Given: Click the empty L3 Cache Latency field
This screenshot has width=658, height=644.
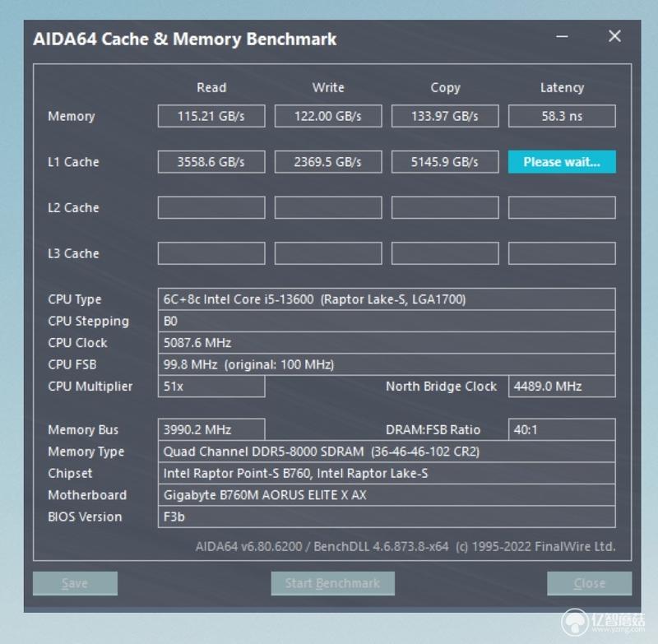Looking at the screenshot, I should coord(562,253).
